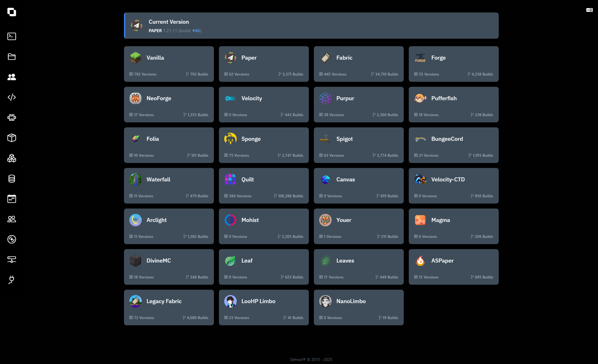This screenshot has height=364, width=598.
Task: Select the Vanilla server type card
Action: (169, 64)
